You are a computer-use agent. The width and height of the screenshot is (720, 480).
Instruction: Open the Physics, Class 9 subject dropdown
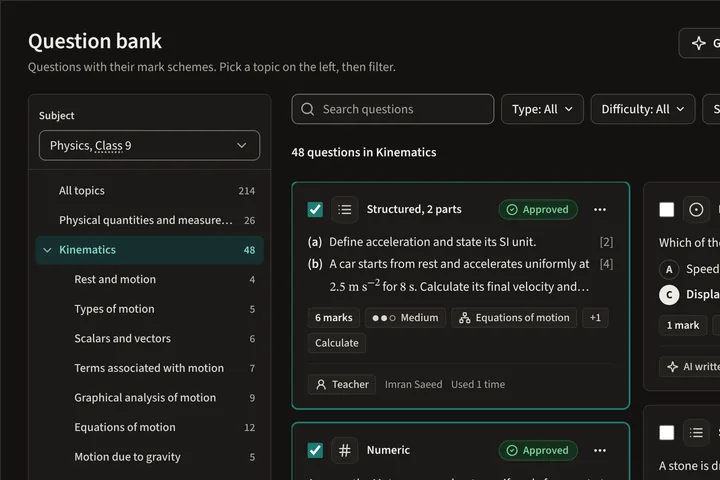pyautogui.click(x=149, y=146)
